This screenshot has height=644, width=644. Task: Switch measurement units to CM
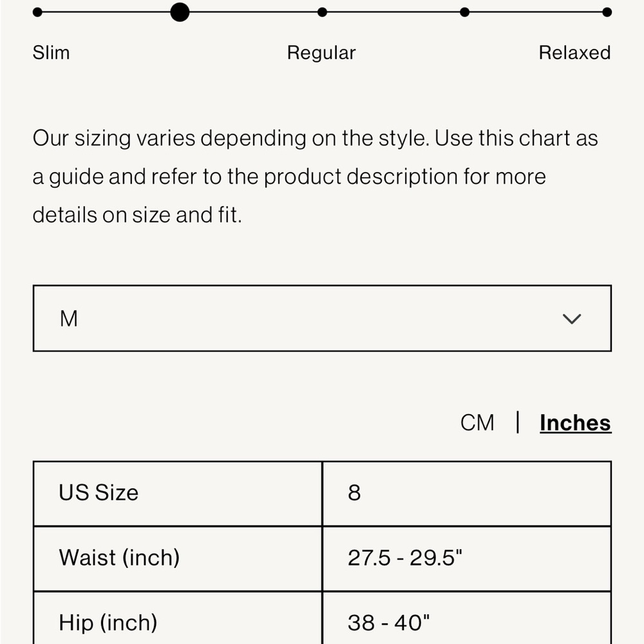click(x=477, y=422)
